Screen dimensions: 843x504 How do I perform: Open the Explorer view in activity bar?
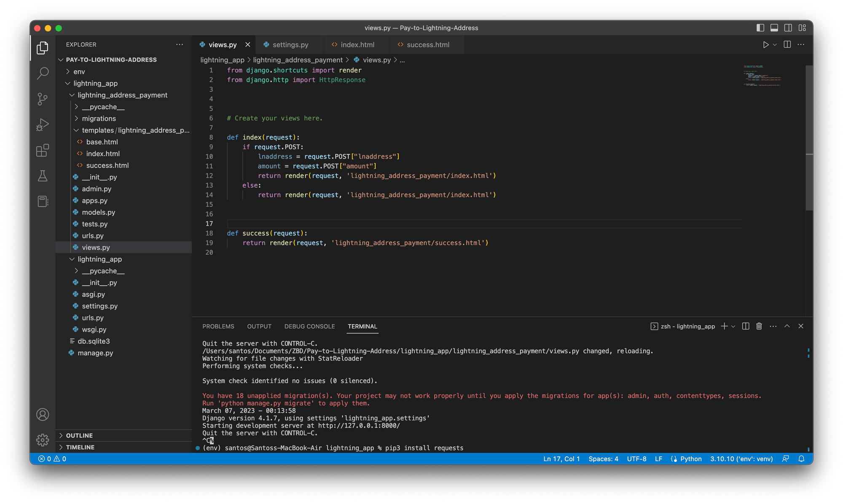tap(43, 48)
